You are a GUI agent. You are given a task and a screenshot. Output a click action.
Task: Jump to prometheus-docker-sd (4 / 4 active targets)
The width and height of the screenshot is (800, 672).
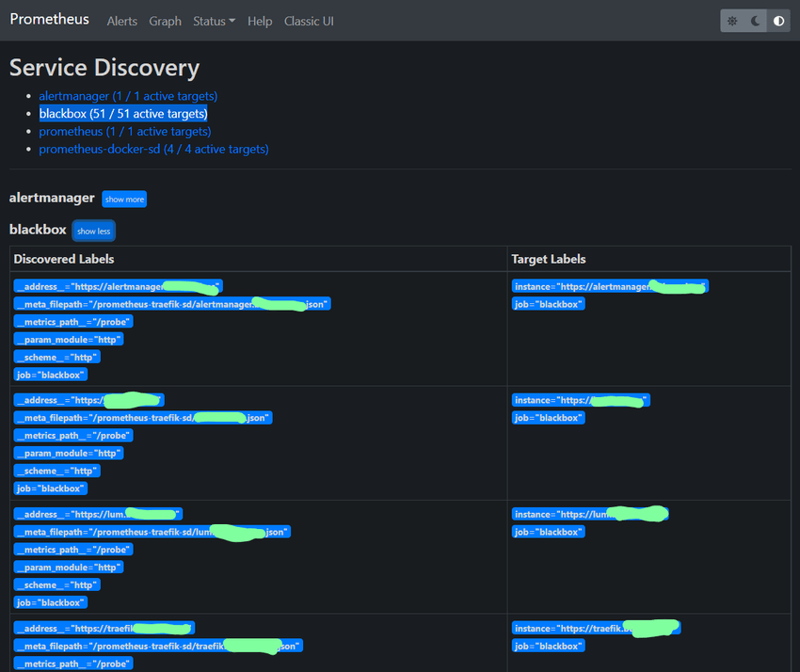pyautogui.click(x=153, y=149)
